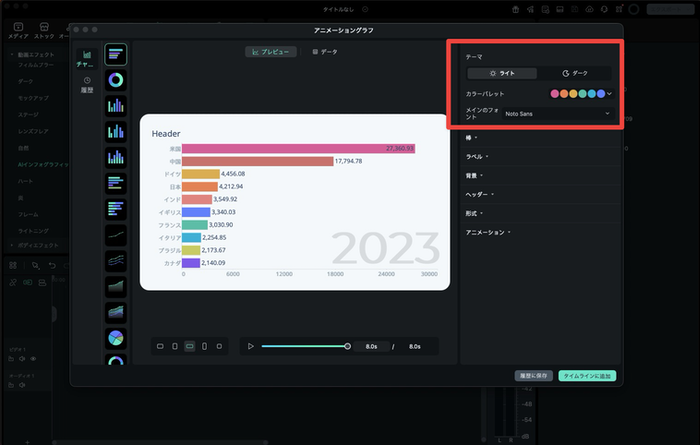Screen dimensions: 700x445
Task: Select the highlighted wide landscape aspect ratio icon
Action: (190, 346)
